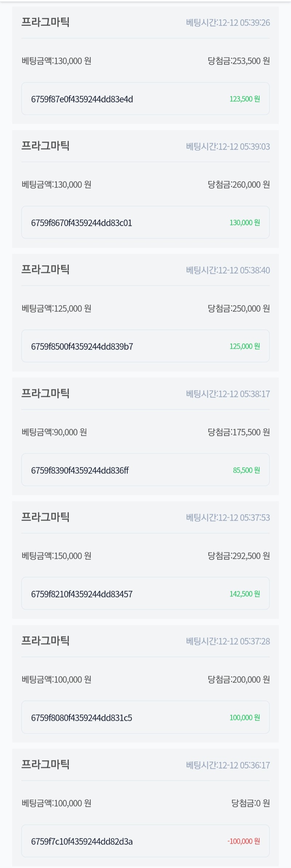Screen dimensions: 291x868
Task: Select bet ID 6759f8670f4359244dd83c01
Action: [81, 223]
